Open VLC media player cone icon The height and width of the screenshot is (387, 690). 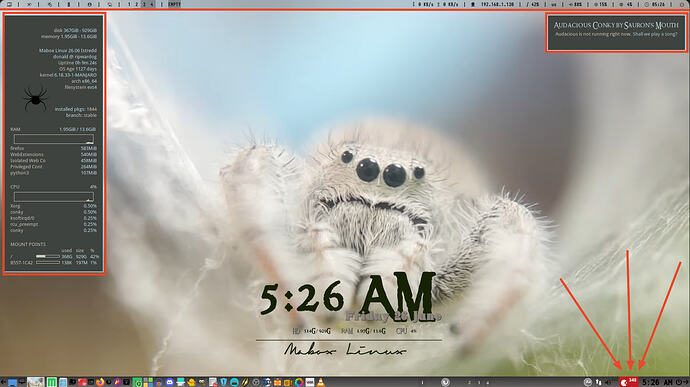coord(321,382)
